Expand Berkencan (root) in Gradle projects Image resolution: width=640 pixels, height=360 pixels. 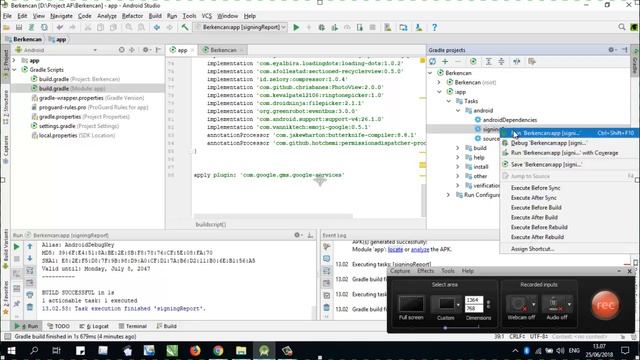point(439,82)
